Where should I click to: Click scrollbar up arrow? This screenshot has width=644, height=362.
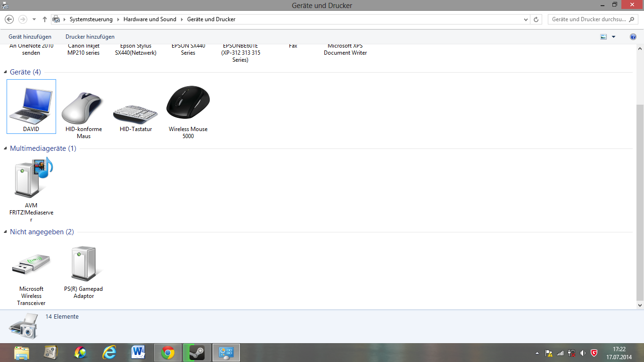tap(640, 49)
